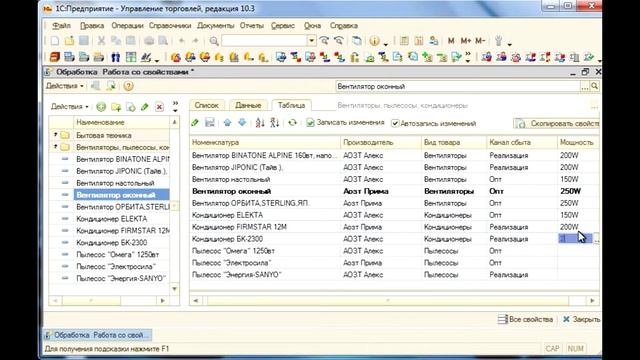Click the search input field in top toolbar
Screen dimensions: 640x360
pos(264,40)
